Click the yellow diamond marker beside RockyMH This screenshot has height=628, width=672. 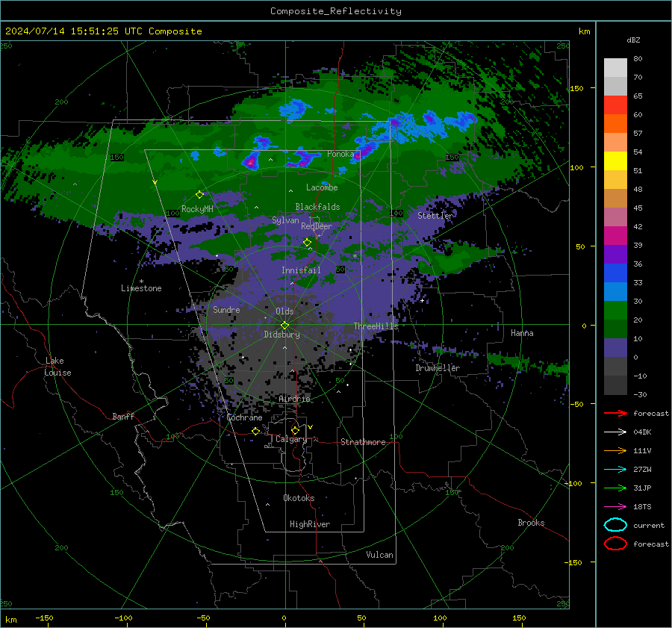(199, 195)
